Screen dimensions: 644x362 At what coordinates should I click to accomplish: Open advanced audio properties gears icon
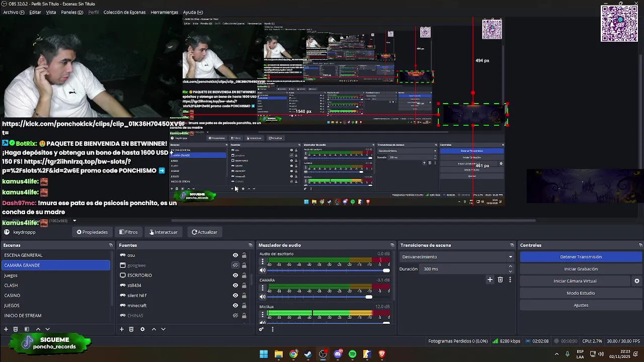(261, 329)
